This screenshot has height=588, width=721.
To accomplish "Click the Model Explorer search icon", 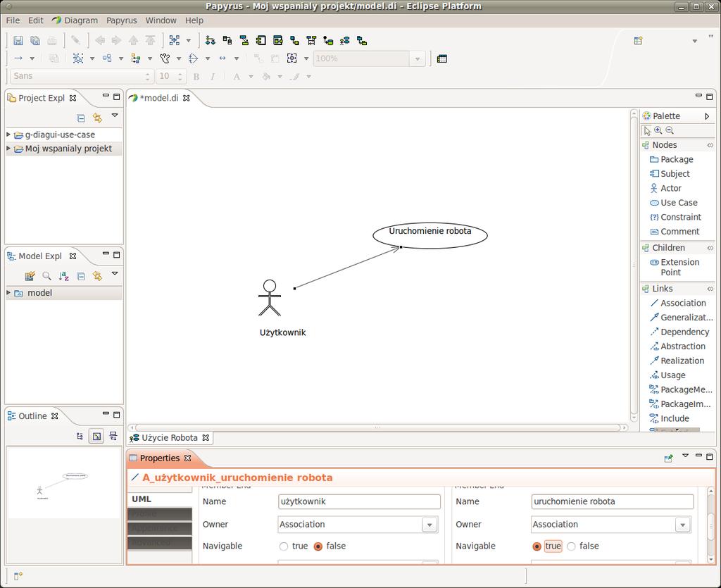I will coord(46,276).
